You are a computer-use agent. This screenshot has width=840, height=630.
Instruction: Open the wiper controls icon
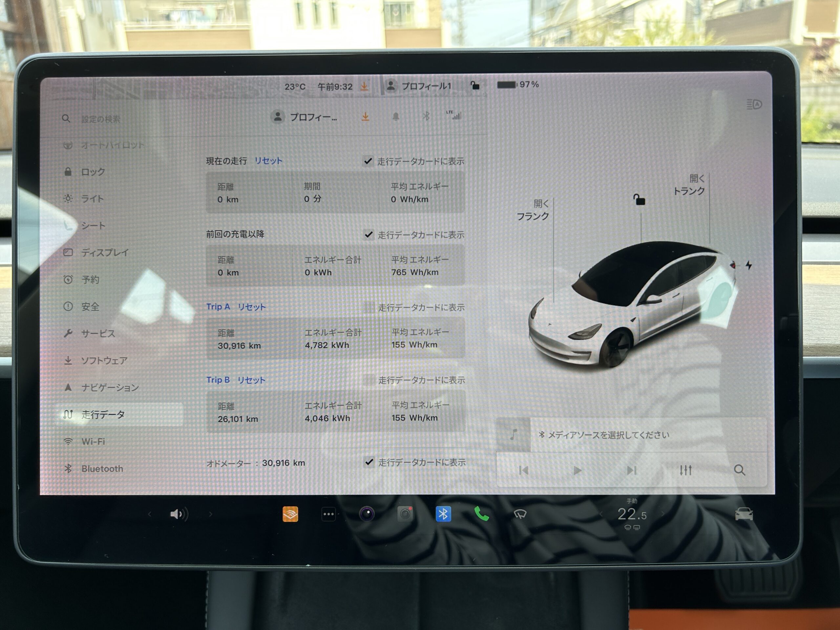(520, 514)
